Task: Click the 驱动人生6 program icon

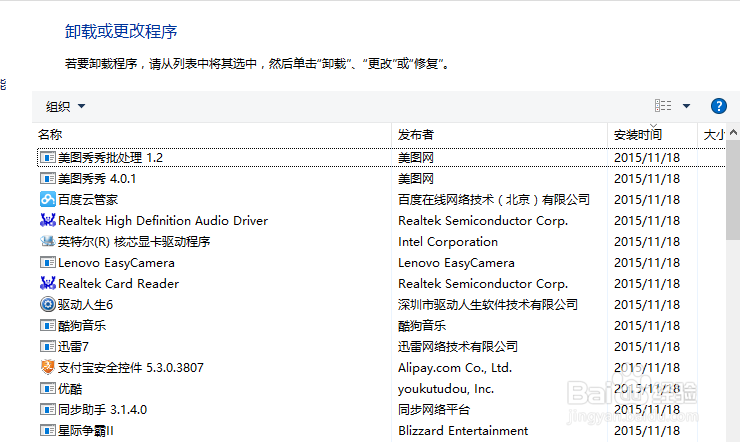Action: [x=47, y=304]
